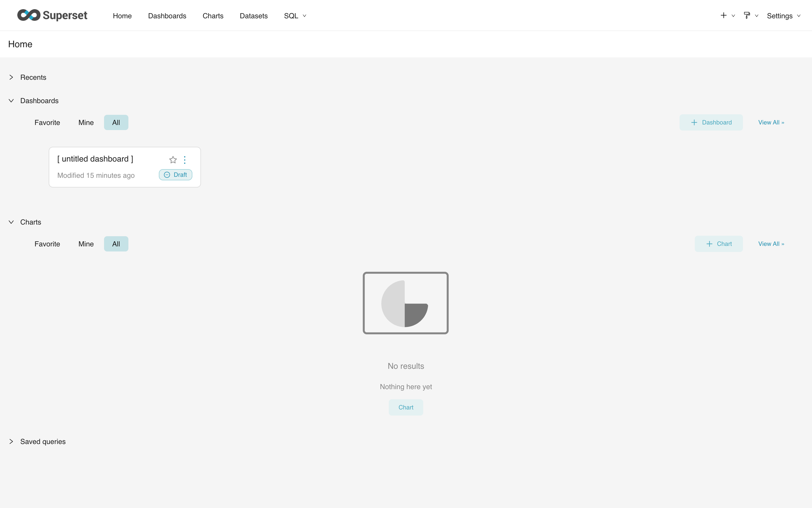Open the Settings dropdown
The image size is (812, 508).
point(784,16)
